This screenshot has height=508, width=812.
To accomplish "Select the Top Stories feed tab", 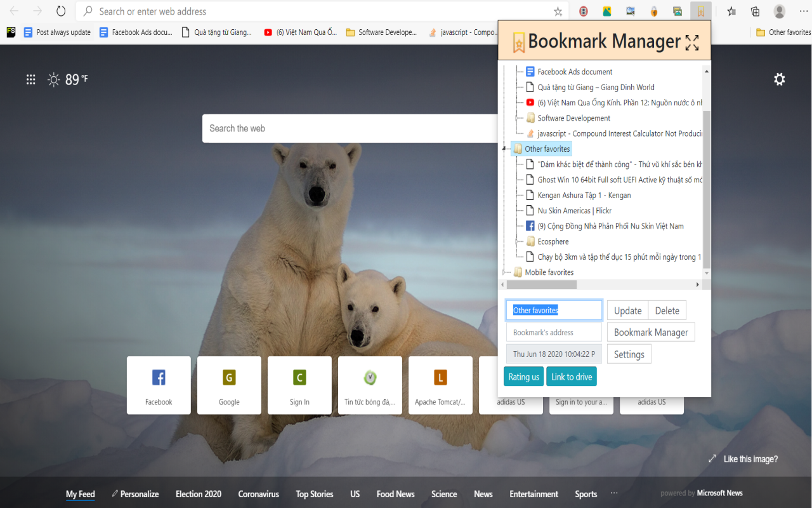I will [x=314, y=494].
